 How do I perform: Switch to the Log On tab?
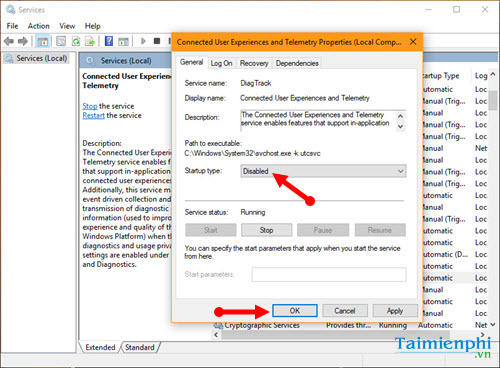(x=221, y=63)
